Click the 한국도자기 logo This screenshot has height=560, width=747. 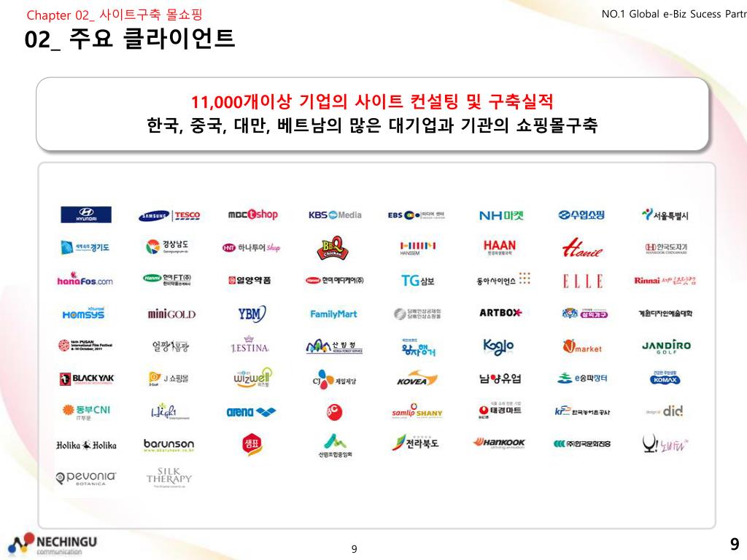coord(665,248)
